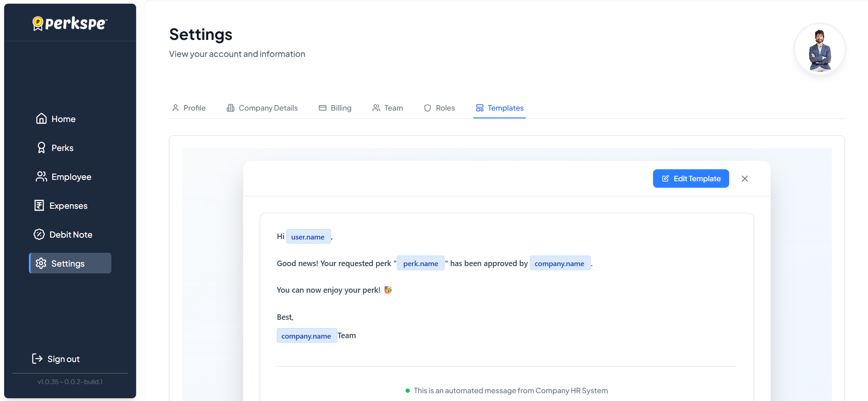The height and width of the screenshot is (401, 868).
Task: Select the Templates tab
Action: 500,108
